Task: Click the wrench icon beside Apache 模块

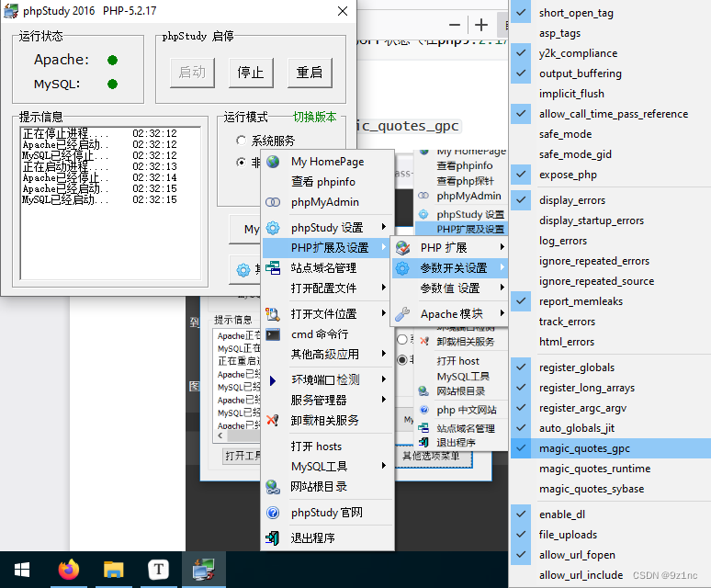Action: [402, 313]
